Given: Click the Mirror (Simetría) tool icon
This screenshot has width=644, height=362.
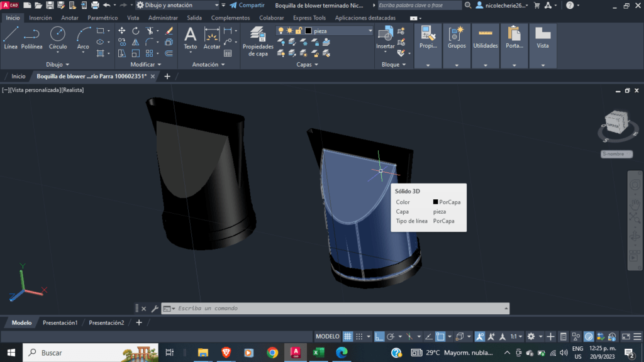Looking at the screenshot, I should (x=136, y=42).
